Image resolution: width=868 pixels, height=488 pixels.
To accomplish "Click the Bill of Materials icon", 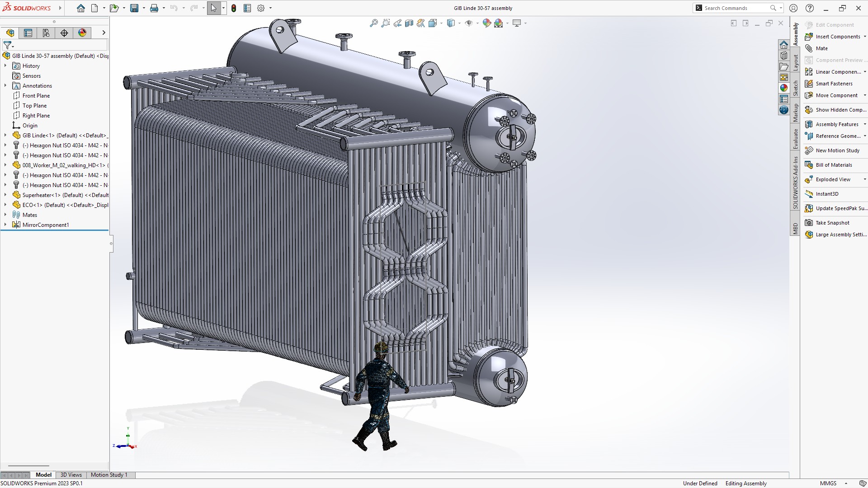I will 809,165.
